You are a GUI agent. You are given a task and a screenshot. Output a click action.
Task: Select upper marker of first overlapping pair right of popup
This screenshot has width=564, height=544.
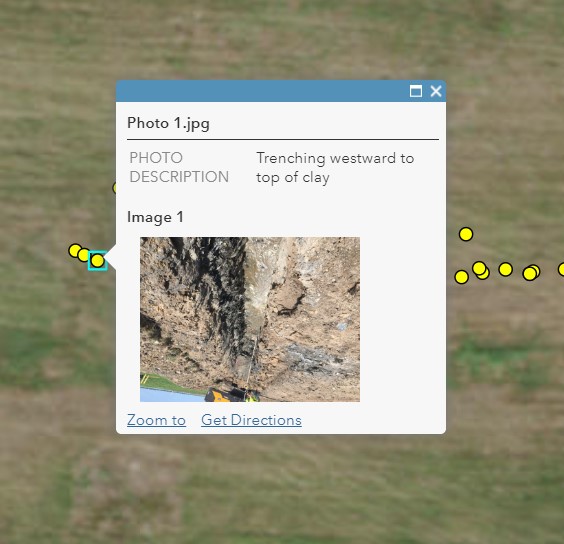pos(479,268)
